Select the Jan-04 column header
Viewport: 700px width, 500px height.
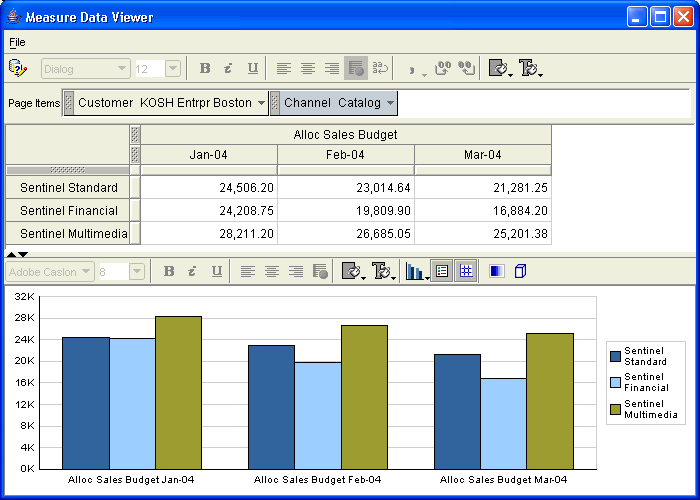(x=209, y=154)
